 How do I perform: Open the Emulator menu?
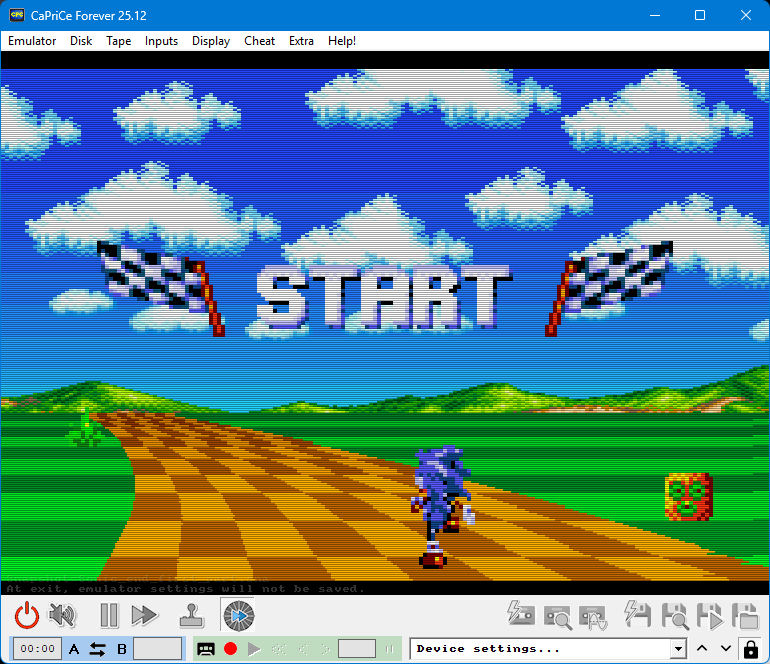(x=32, y=41)
